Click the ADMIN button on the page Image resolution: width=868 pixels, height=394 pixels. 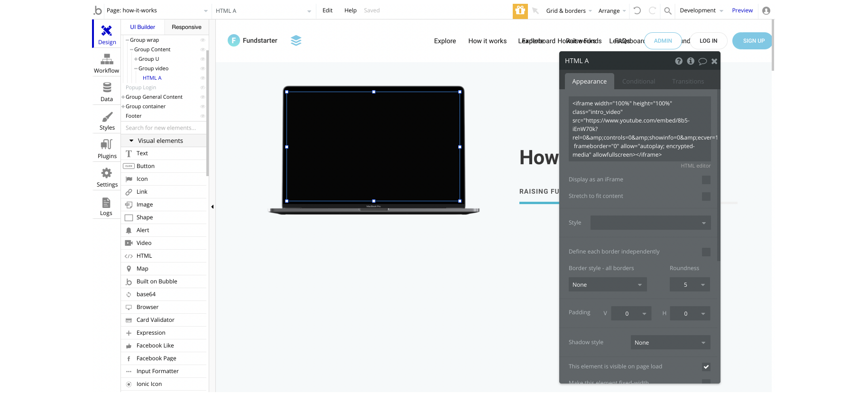coord(663,41)
